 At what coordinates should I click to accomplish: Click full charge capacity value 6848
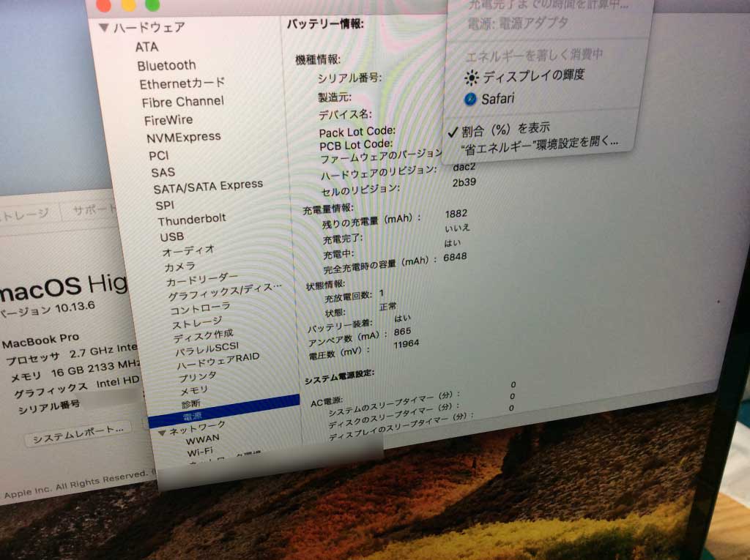pyautogui.click(x=455, y=257)
